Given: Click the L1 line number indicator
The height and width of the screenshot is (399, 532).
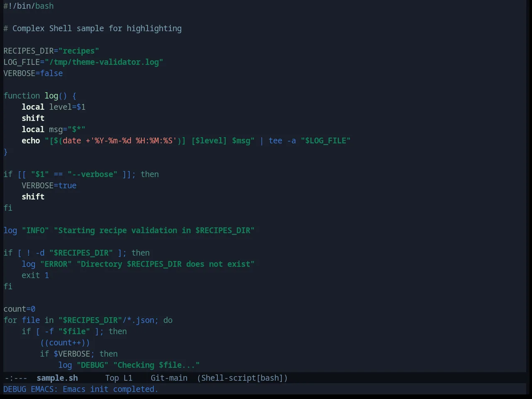Looking at the screenshot, I should [x=128, y=378].
